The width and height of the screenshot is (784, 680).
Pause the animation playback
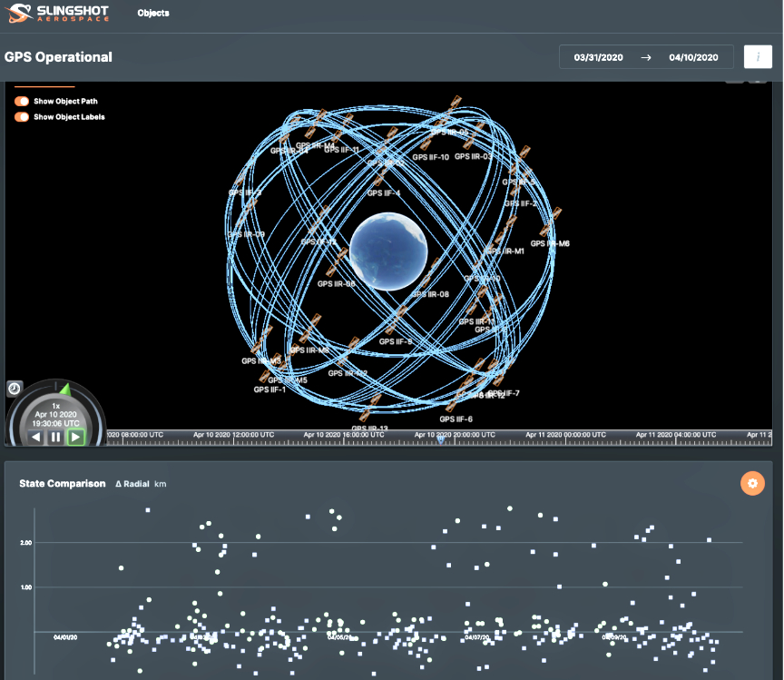[55, 437]
